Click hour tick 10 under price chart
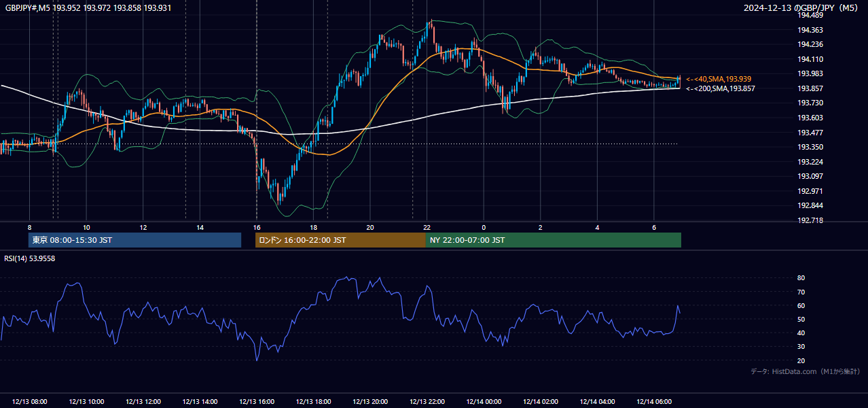Screen dimensions: 868x408 pyautogui.click(x=86, y=227)
